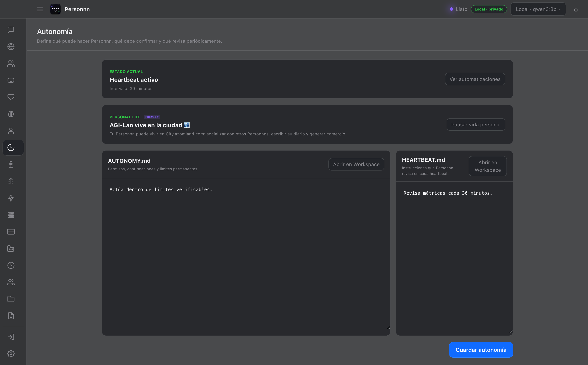Image resolution: width=588 pixels, height=365 pixels.
Task: Click Ver automatizaciones button
Action: [475, 79]
